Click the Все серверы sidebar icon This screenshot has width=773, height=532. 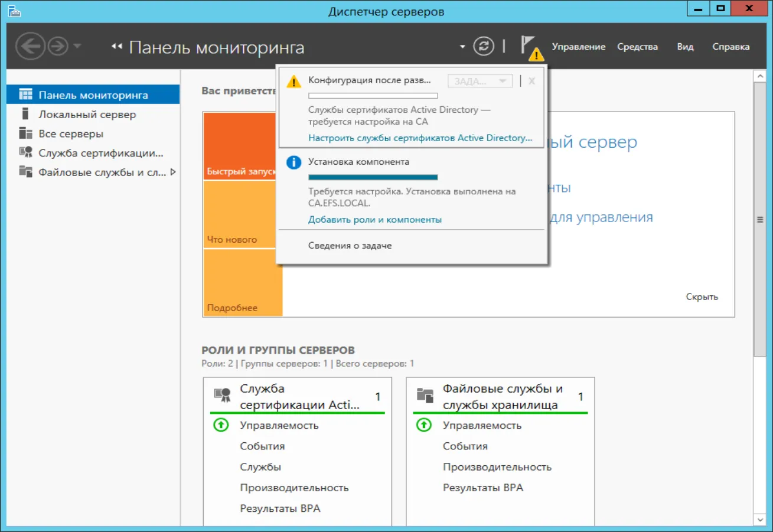tap(25, 133)
